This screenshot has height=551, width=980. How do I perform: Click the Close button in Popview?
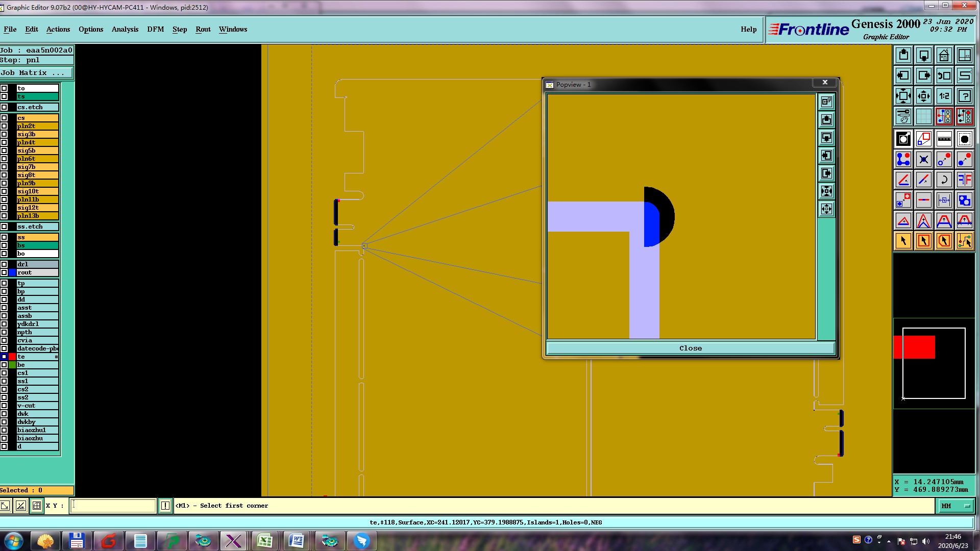(691, 348)
